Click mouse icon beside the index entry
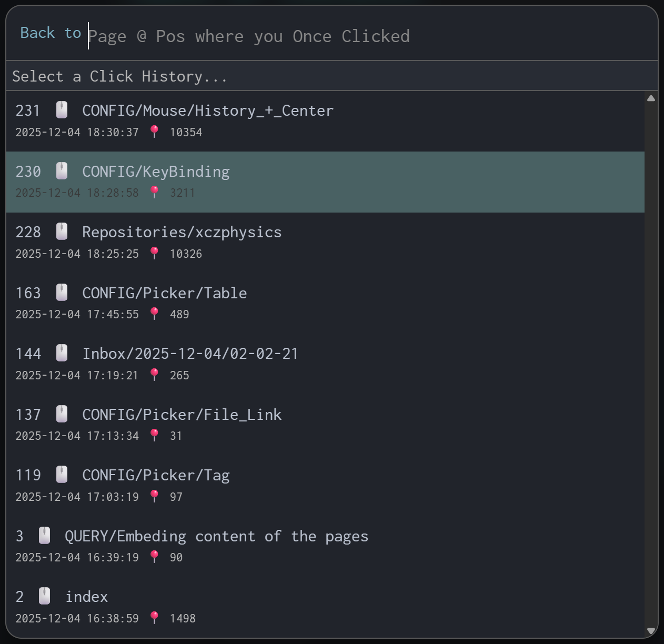 point(45,596)
